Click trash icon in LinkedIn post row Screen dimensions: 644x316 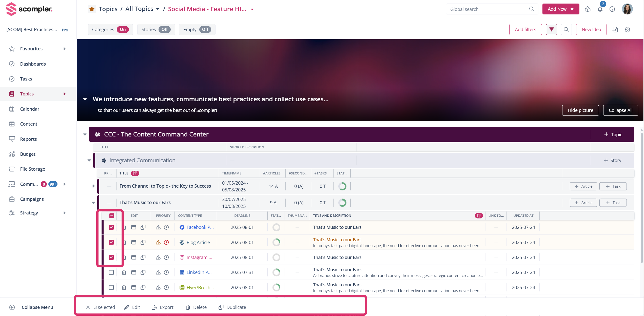point(124,272)
